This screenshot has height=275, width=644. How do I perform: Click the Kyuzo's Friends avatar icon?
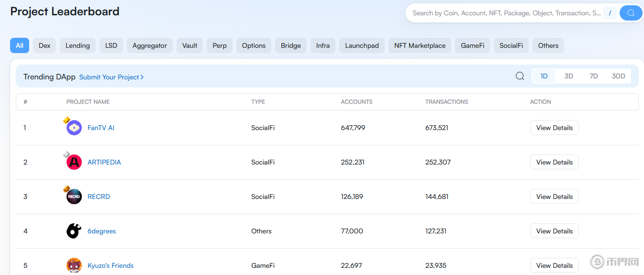tap(74, 265)
